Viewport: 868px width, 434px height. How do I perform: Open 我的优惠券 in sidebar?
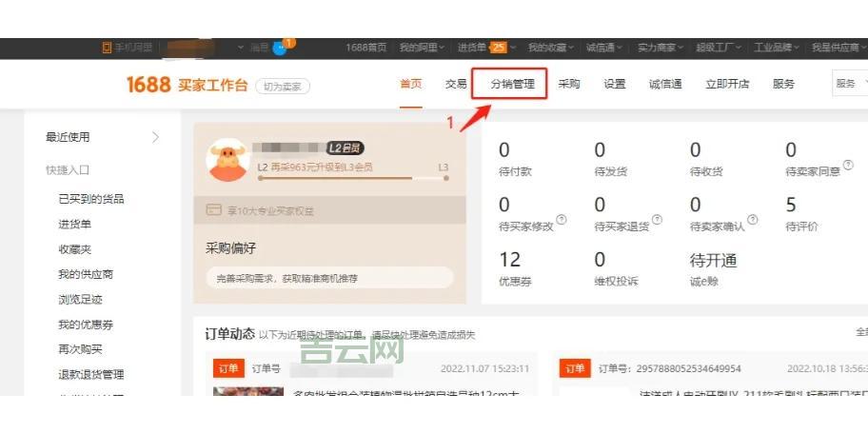click(x=86, y=325)
